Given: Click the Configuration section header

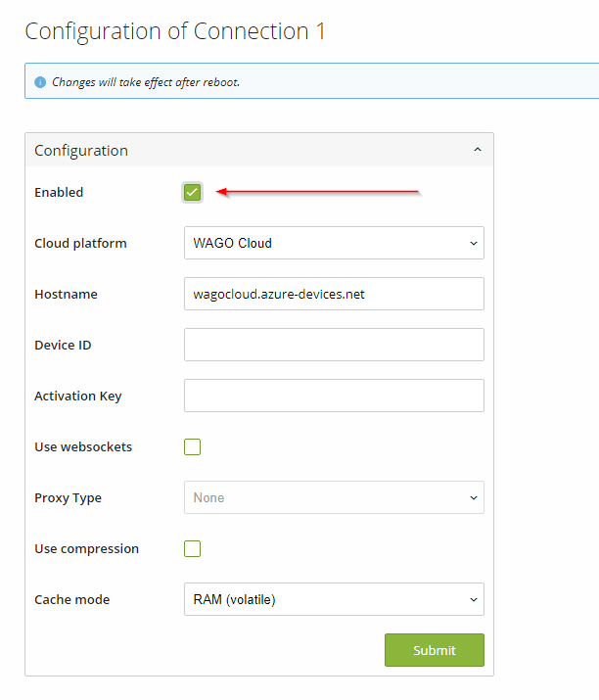Looking at the screenshot, I should [259, 150].
